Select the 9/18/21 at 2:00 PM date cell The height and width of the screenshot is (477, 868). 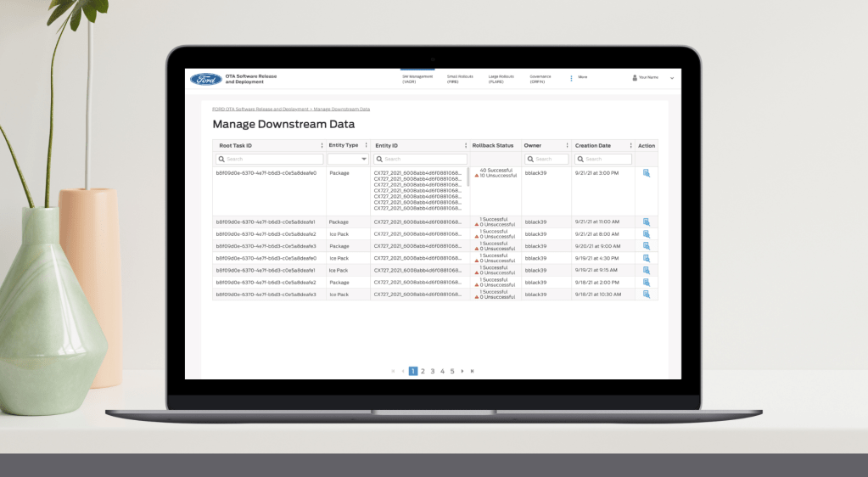[x=596, y=282]
